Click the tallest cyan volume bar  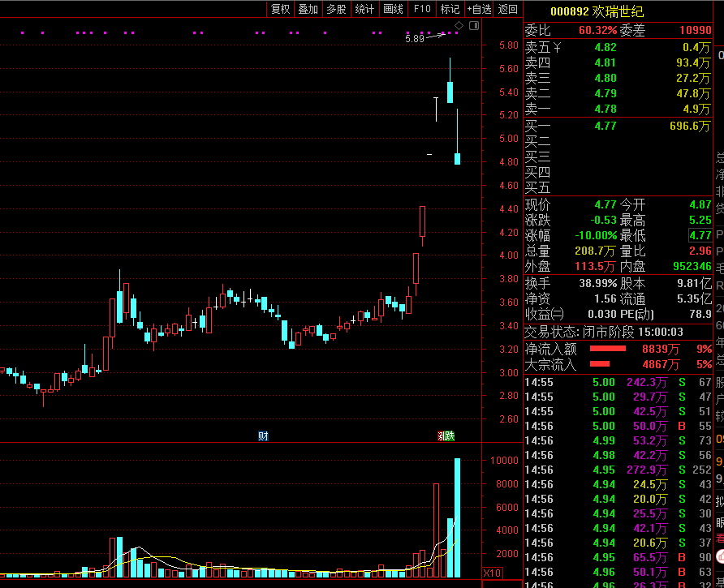click(457, 517)
